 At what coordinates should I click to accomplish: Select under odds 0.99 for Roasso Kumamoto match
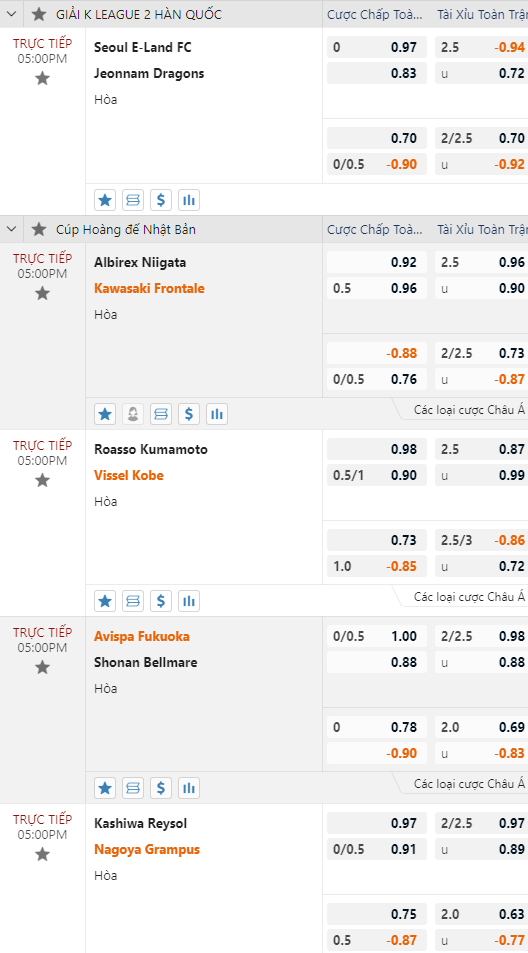pos(481,475)
